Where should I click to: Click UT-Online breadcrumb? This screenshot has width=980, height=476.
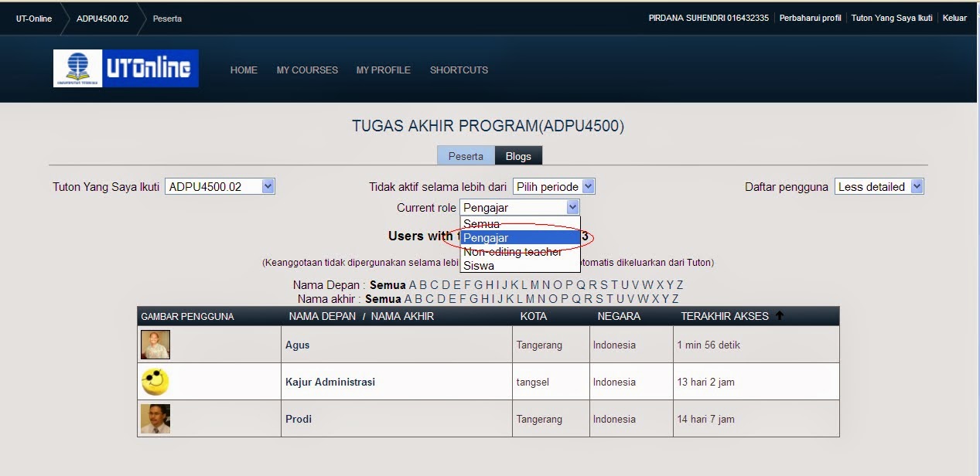coord(34,19)
